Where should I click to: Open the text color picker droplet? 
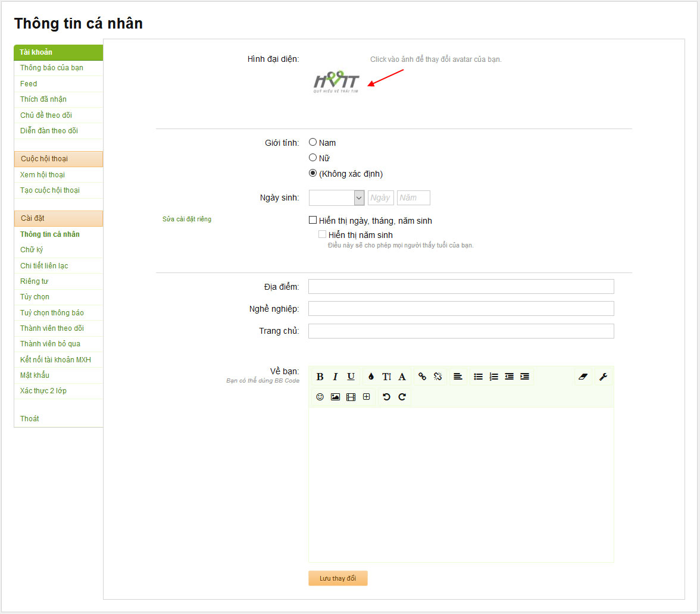pyautogui.click(x=371, y=376)
